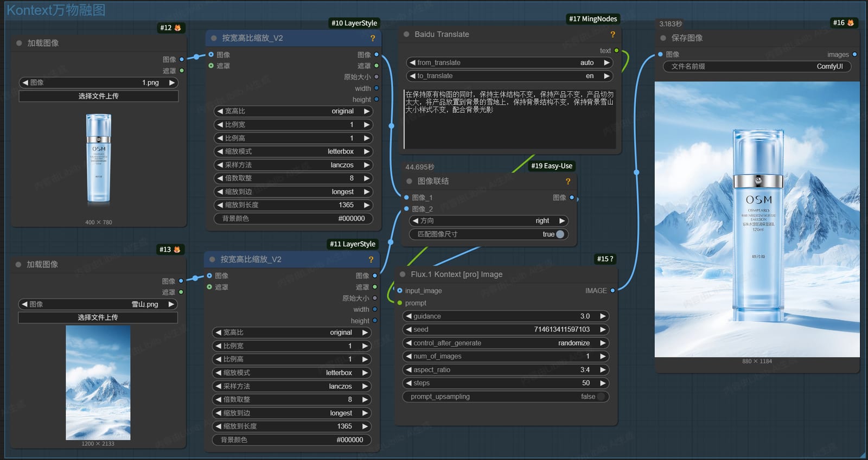Increase steps value with its right arrow
This screenshot has width=868, height=460.
(x=603, y=383)
